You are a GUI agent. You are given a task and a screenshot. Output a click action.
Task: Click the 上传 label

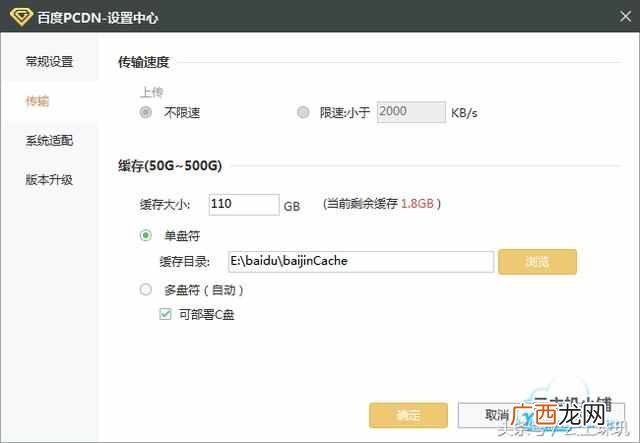pyautogui.click(x=151, y=92)
